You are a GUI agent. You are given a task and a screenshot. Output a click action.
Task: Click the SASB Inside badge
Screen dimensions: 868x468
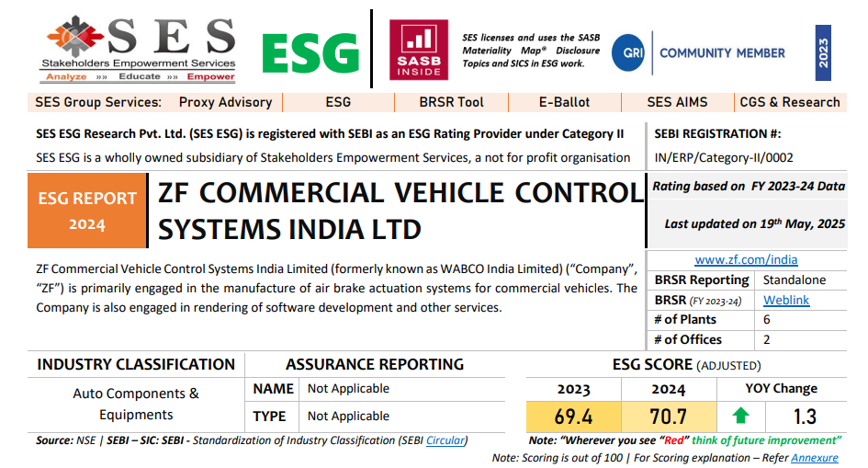click(419, 50)
